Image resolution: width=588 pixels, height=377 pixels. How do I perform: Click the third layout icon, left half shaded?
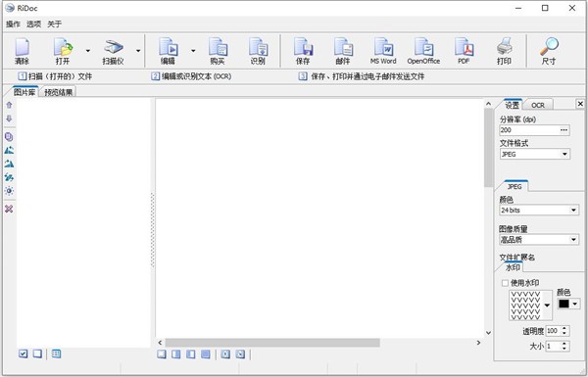coord(191,353)
